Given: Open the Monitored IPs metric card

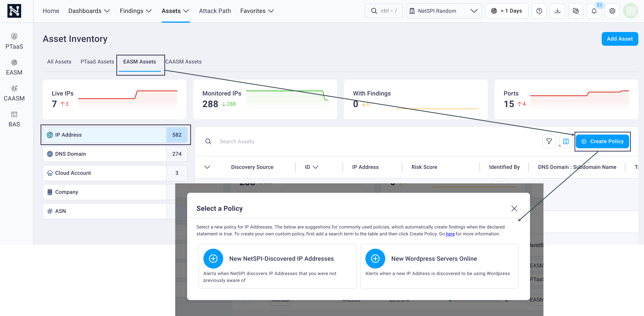Looking at the screenshot, I should pos(265,99).
